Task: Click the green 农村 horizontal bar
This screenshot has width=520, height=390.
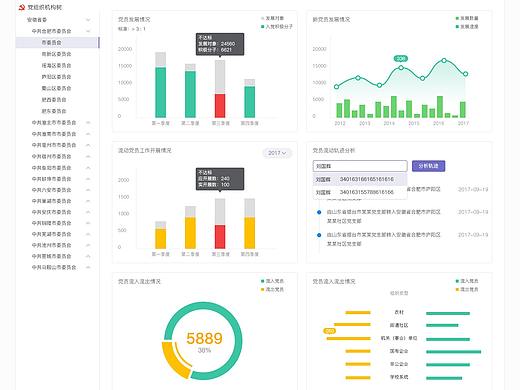Action: pos(448,313)
